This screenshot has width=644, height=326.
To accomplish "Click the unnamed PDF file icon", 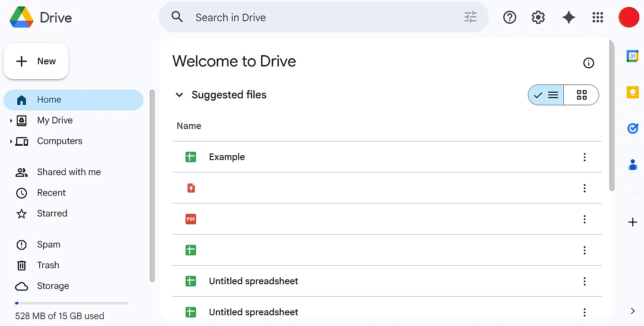I will pos(191,219).
